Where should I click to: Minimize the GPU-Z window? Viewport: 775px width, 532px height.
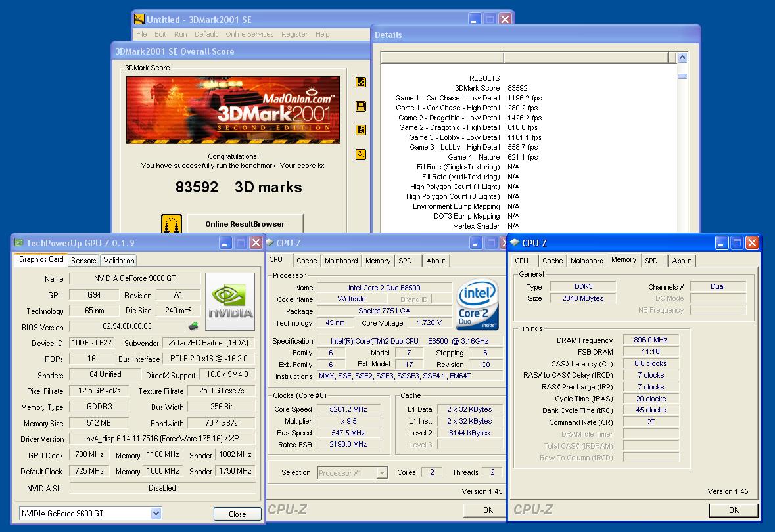[225, 243]
